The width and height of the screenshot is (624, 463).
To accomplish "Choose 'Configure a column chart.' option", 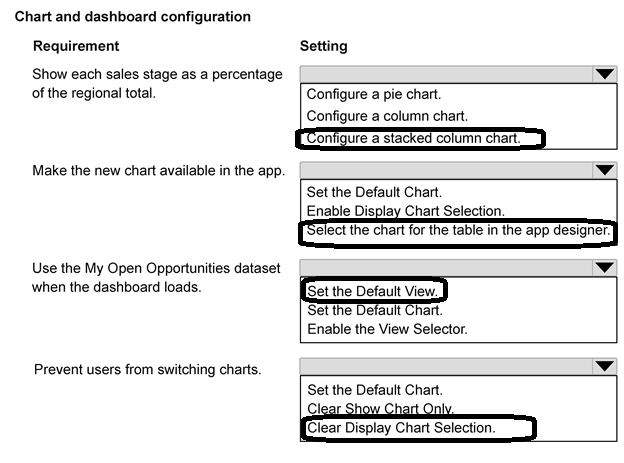I will coord(387,116).
